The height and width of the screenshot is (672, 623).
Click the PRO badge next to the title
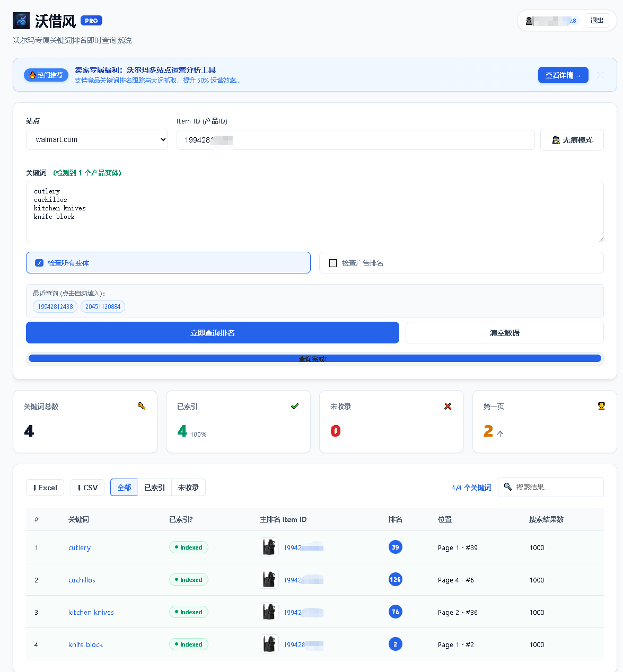click(91, 21)
